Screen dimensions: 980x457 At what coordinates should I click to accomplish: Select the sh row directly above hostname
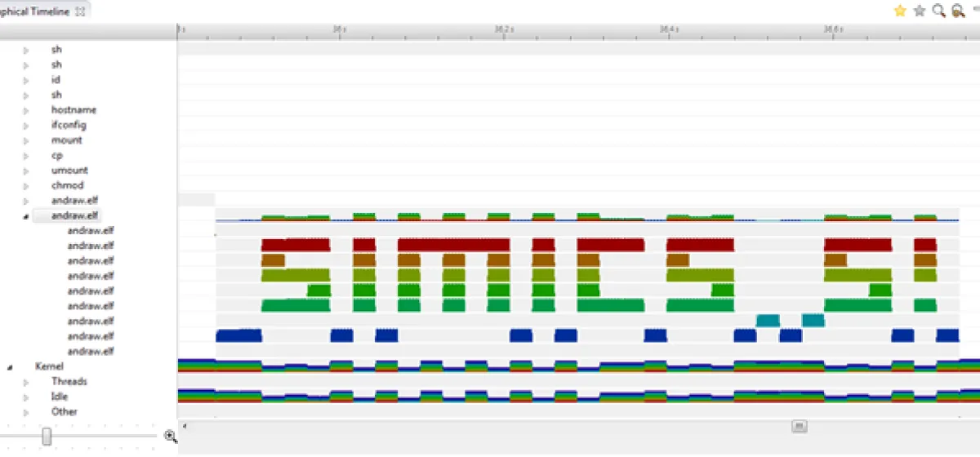(x=56, y=95)
